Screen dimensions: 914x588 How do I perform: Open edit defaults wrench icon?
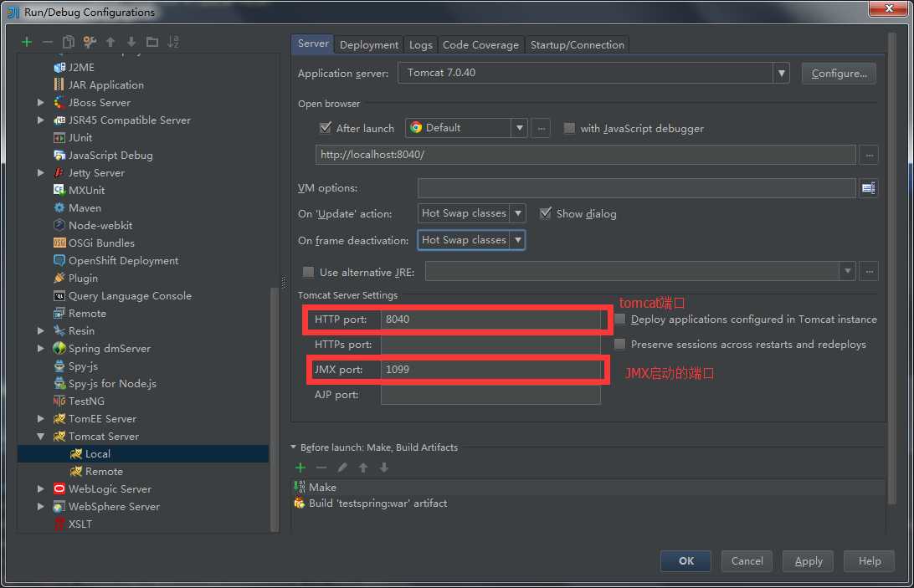tap(90, 42)
